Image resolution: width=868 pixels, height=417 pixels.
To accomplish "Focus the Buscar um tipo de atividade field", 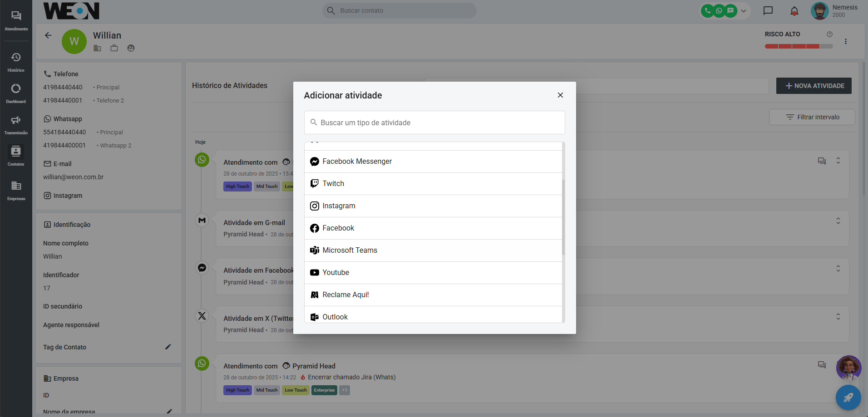I will pos(434,123).
